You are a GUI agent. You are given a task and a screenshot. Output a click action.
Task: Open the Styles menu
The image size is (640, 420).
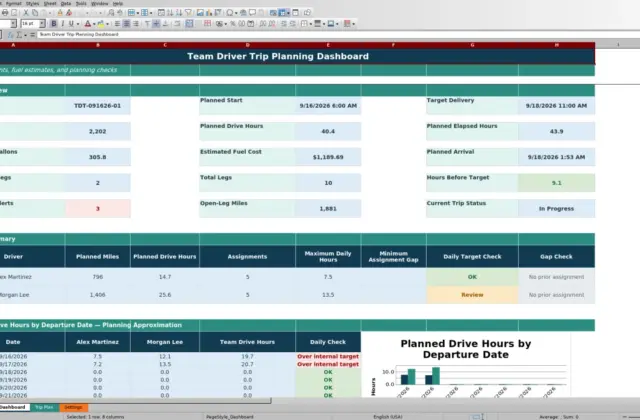click(x=32, y=3)
